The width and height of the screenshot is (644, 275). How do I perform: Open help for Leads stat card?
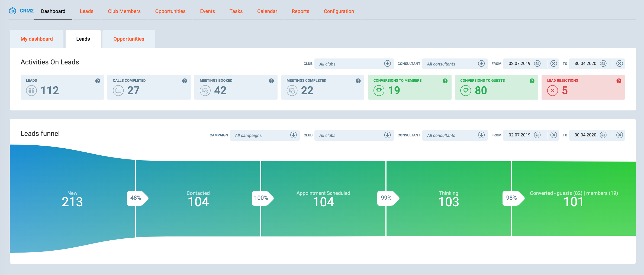tap(98, 81)
